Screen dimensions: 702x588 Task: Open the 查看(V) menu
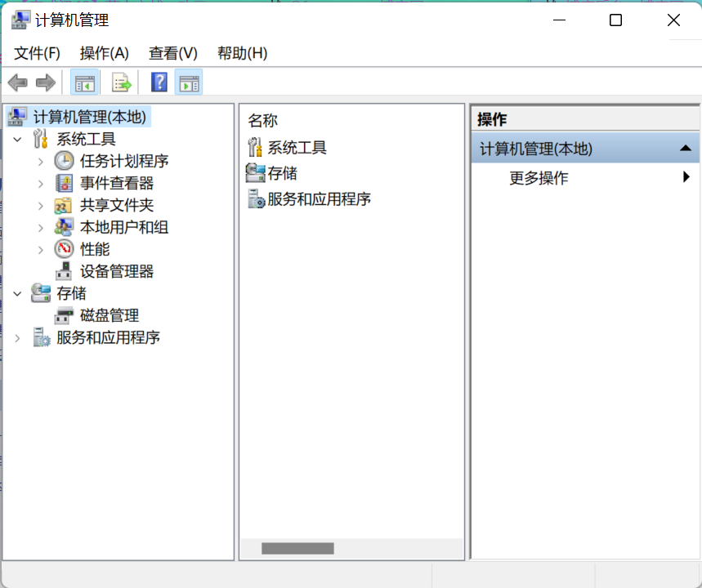click(173, 53)
